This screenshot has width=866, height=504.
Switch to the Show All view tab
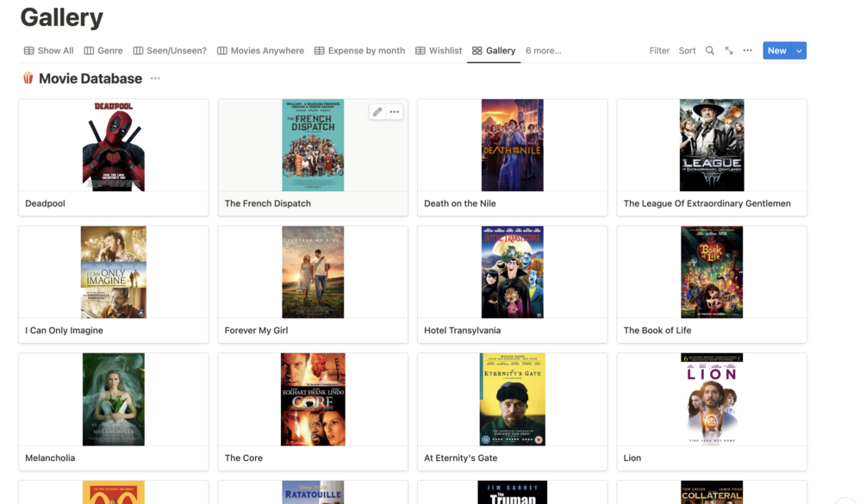pos(48,50)
